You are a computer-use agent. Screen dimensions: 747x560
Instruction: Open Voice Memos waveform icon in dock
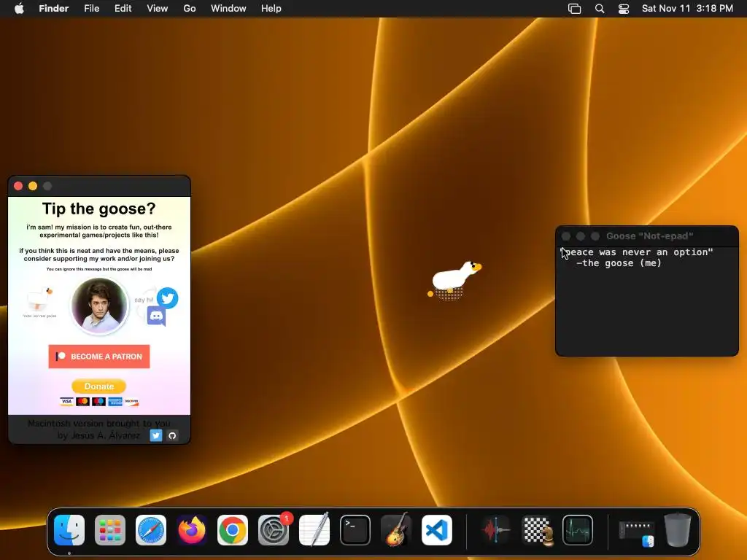tap(495, 530)
